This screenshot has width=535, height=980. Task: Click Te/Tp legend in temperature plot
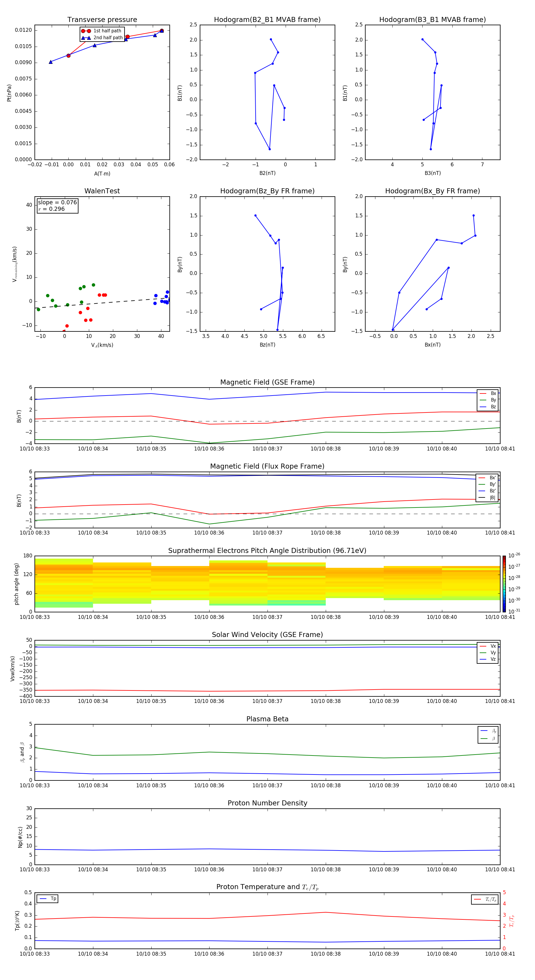click(485, 899)
